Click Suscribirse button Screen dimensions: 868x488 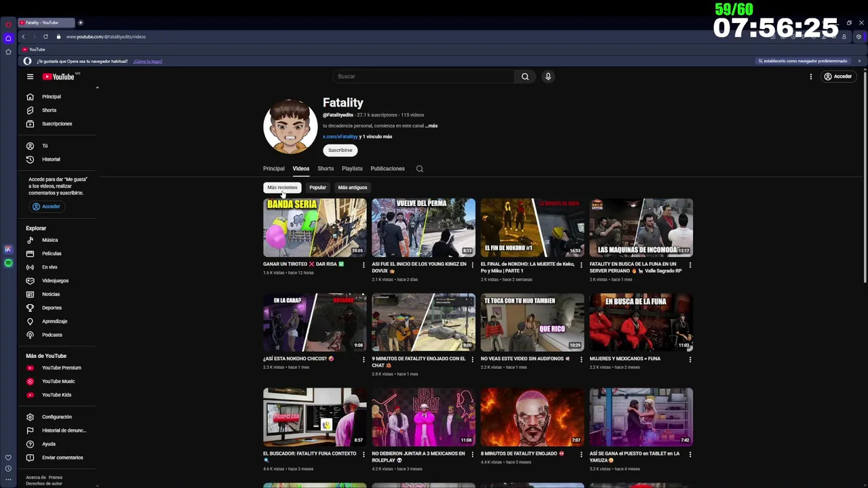340,150
